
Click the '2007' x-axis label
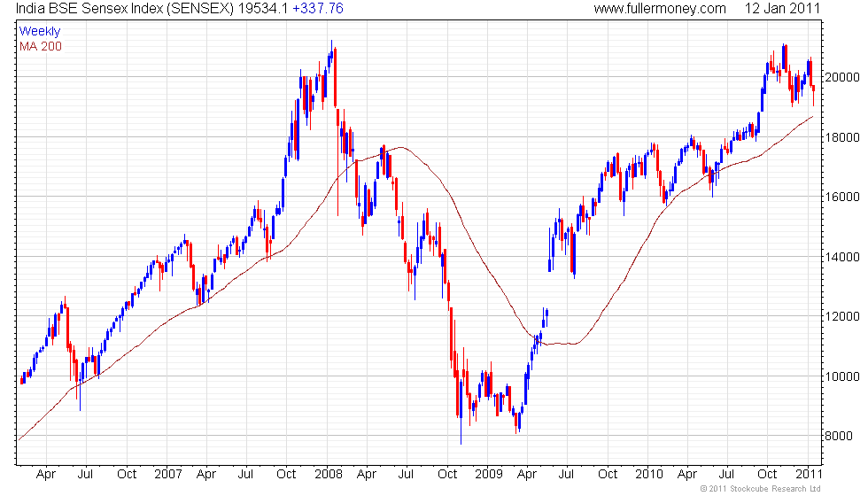click(x=167, y=475)
